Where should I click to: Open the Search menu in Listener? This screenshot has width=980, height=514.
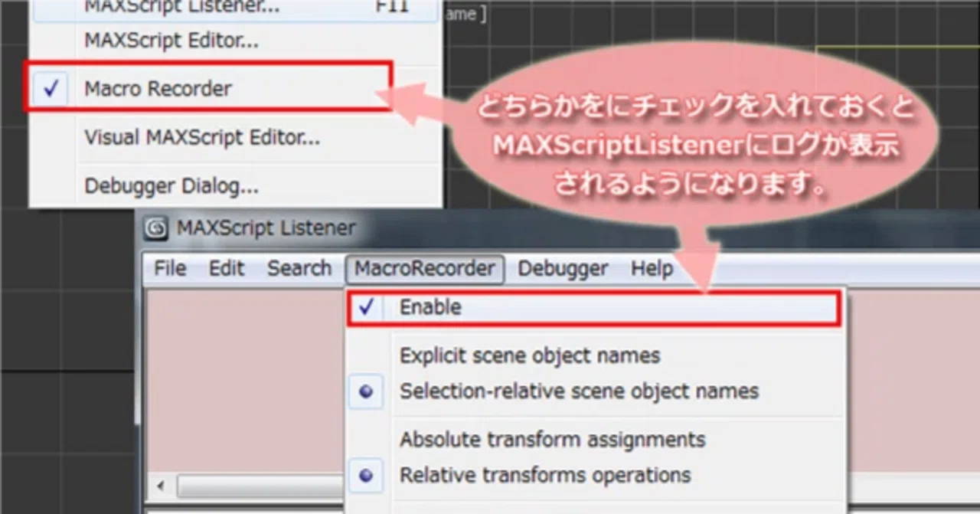299,269
